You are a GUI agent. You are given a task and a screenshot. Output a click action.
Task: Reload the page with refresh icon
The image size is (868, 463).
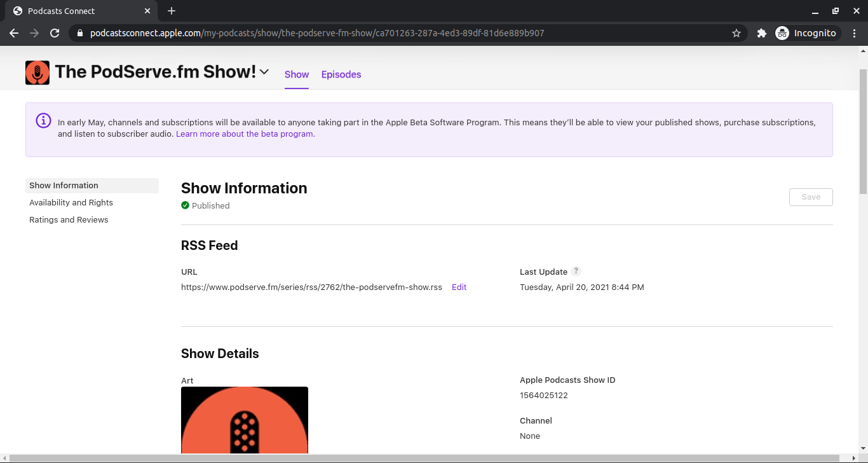[x=55, y=33]
